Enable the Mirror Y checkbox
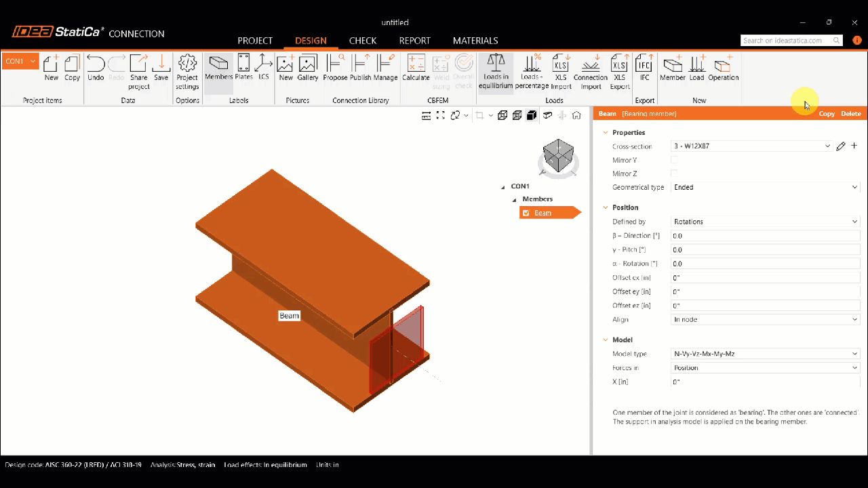The width and height of the screenshot is (868, 488). point(674,160)
